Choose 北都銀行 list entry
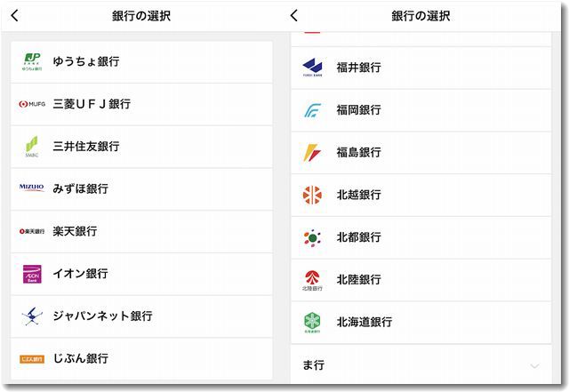Screen dimensions: 569x392 coord(358,237)
